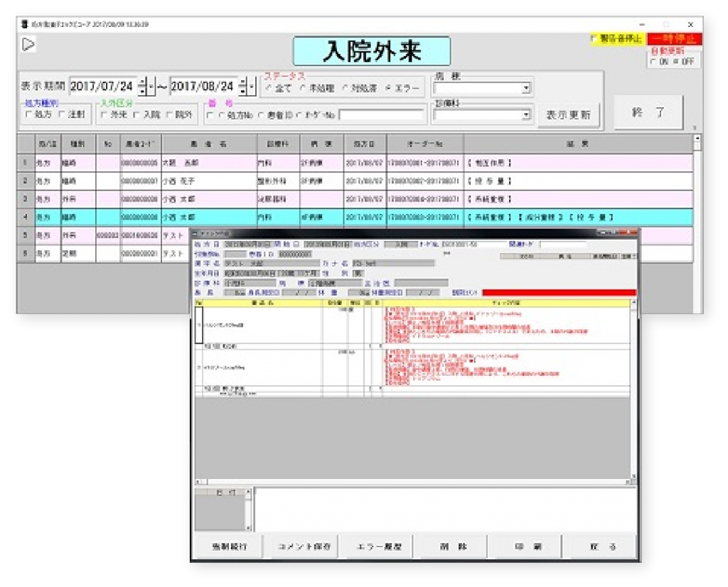This screenshot has width=728, height=587.
Task: Toggle the 警告音停止 checkbox
Action: (x=594, y=38)
